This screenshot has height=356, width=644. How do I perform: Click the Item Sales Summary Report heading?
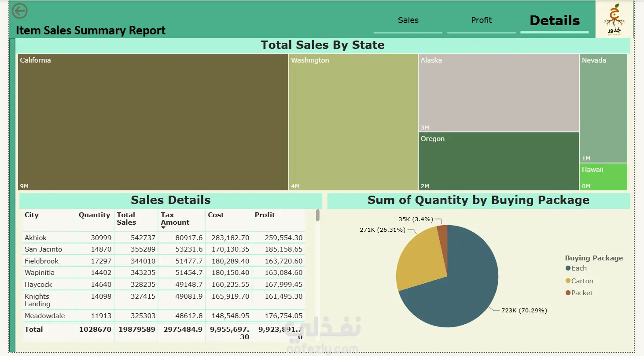(91, 30)
